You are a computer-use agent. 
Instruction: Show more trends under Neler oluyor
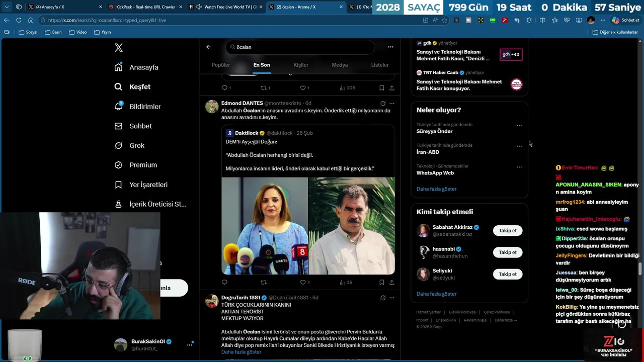[436, 189]
